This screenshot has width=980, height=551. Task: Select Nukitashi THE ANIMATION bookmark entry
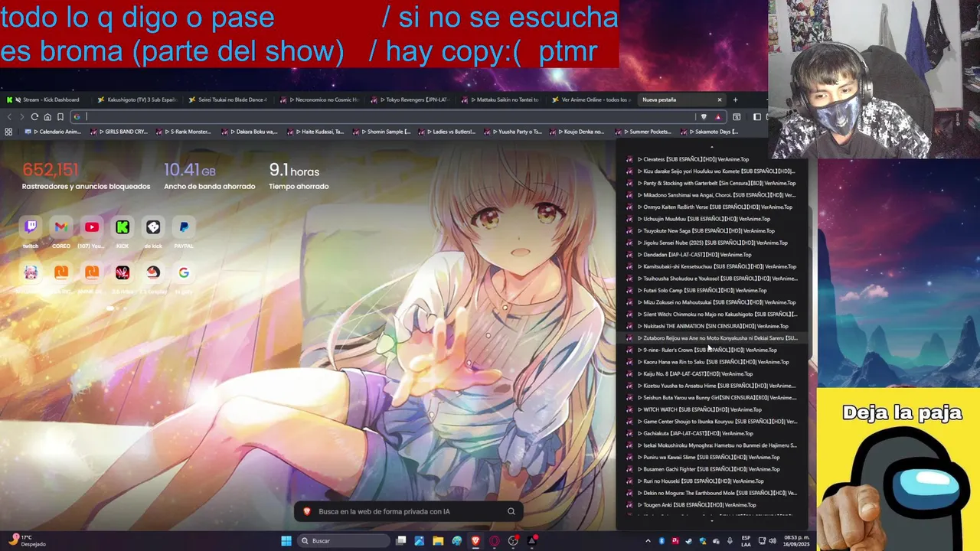[x=712, y=326]
